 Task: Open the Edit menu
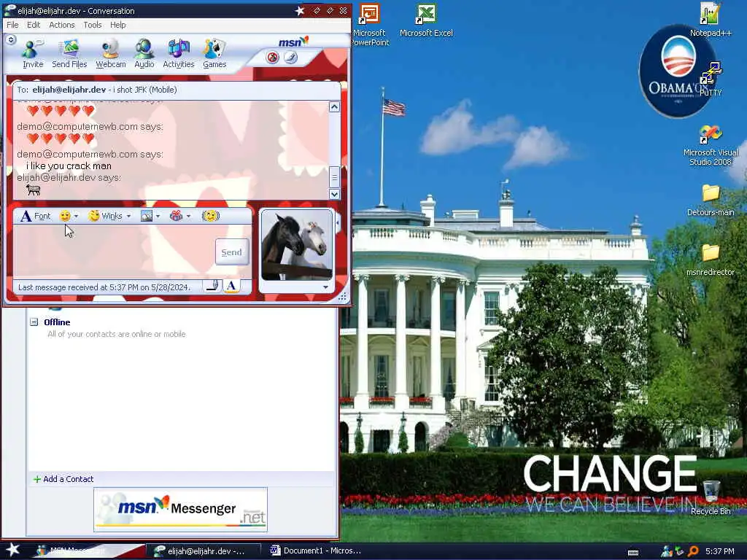[34, 25]
